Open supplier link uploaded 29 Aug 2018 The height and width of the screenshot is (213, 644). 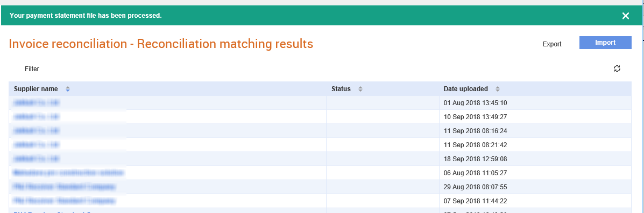click(65, 187)
